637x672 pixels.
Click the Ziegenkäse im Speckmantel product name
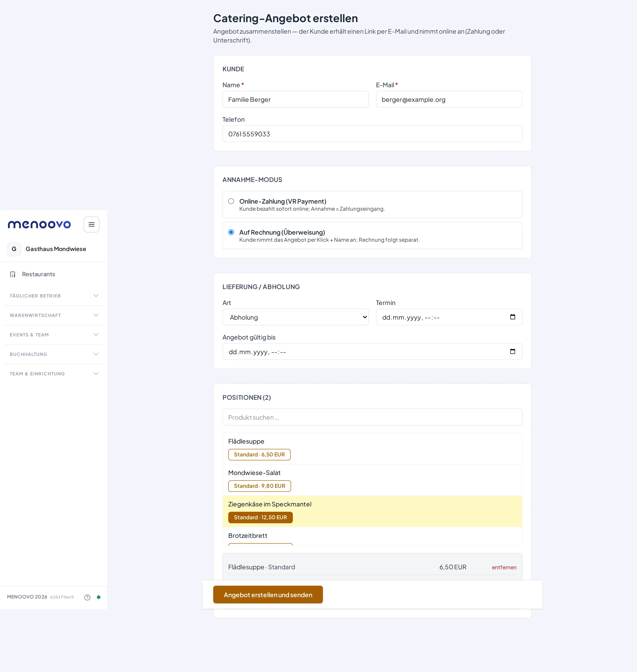[270, 504]
